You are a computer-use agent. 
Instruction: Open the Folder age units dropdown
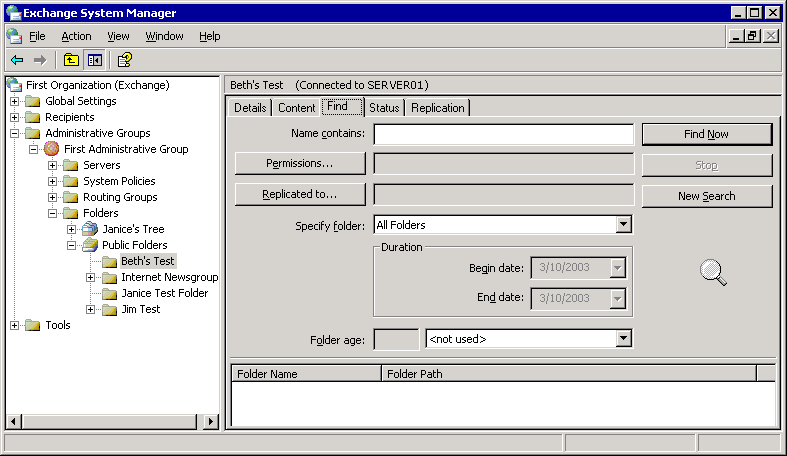[623, 339]
